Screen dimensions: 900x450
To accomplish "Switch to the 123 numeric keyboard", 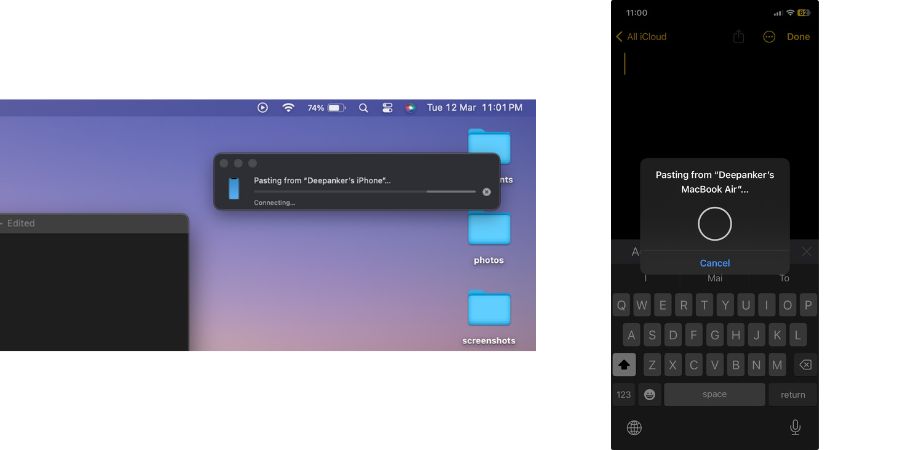I will [x=624, y=394].
